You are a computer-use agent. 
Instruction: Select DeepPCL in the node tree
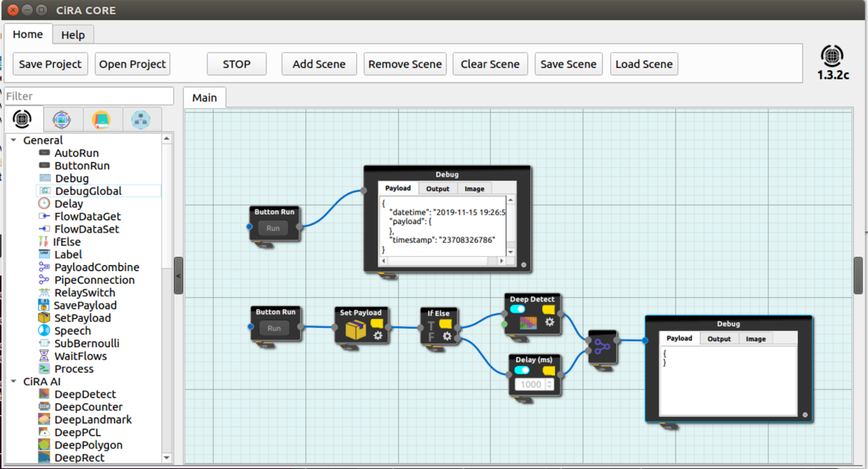[x=78, y=432]
